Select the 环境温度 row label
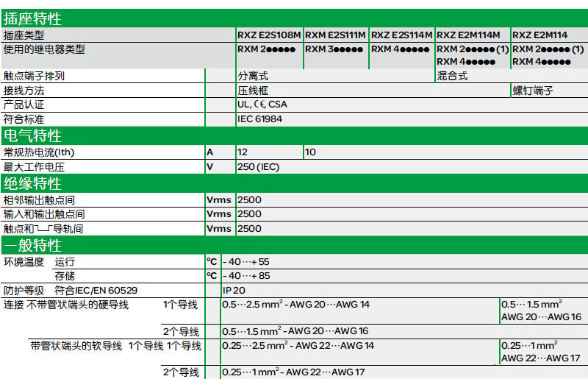Screen dimensions: 588x379 24,262
